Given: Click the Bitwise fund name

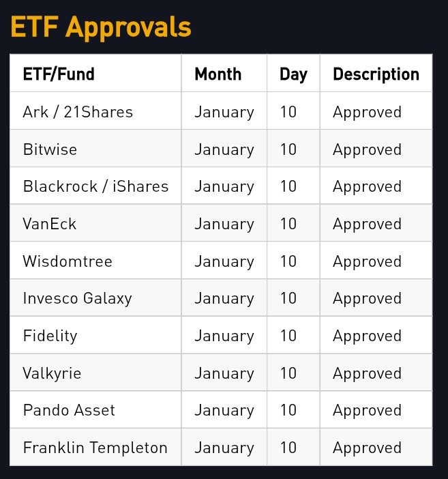Looking at the screenshot, I should 50,149.
